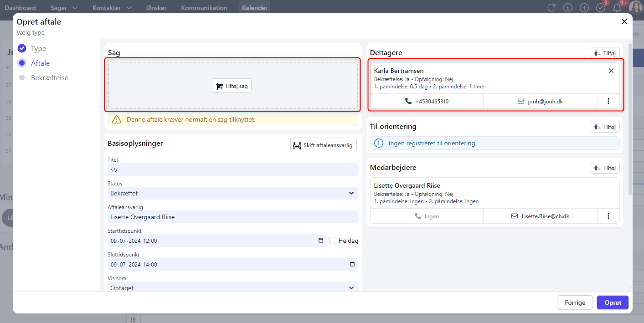The width and height of the screenshot is (644, 323).
Task: Select the Type step in wizard
Action: point(38,49)
